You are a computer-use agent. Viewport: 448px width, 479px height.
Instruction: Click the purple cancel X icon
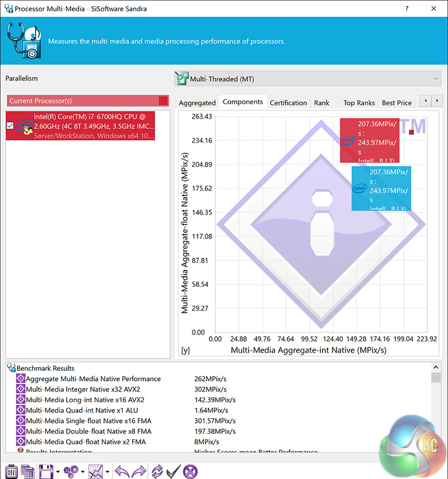[x=190, y=471]
